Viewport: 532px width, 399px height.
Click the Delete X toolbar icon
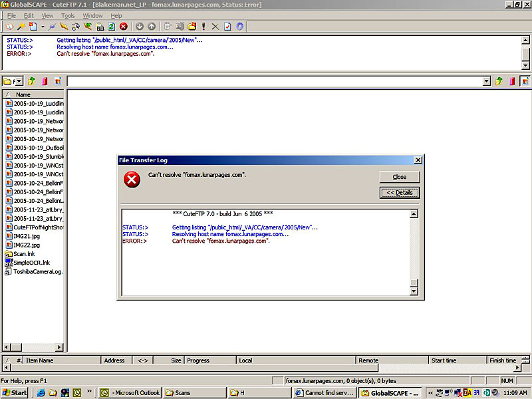(x=215, y=27)
